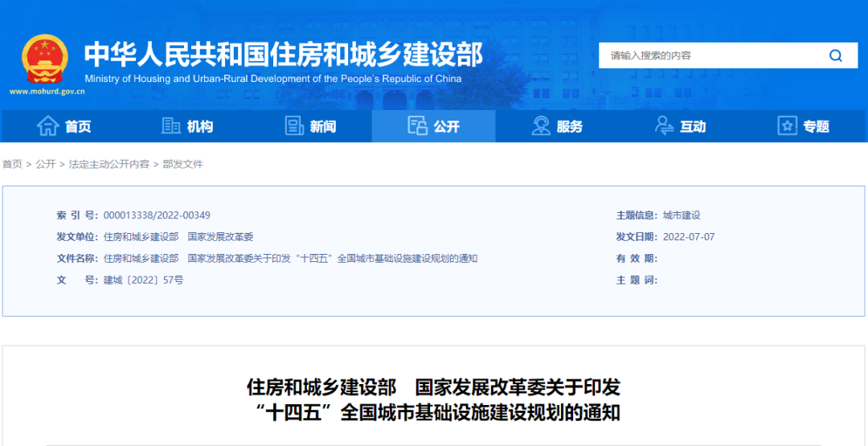The height and width of the screenshot is (446, 868).
Task: Click the people icon for 互动
Action: [x=664, y=126]
